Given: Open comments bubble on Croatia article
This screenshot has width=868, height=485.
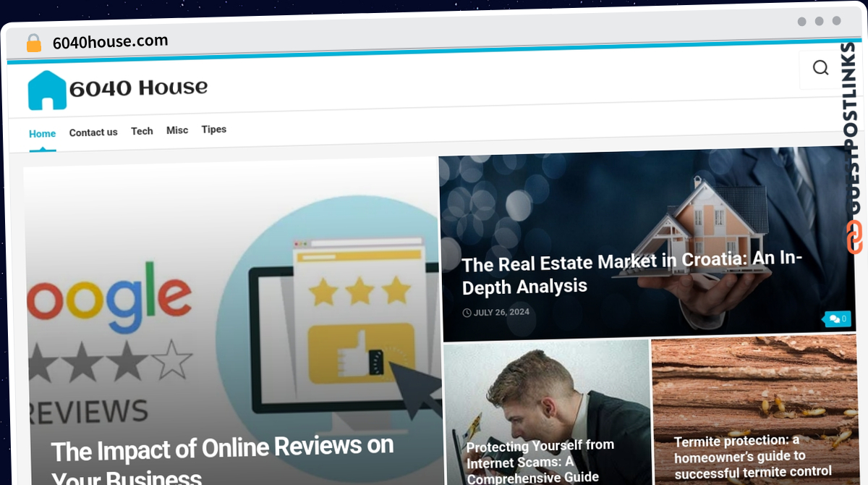Looking at the screenshot, I should pos(838,319).
